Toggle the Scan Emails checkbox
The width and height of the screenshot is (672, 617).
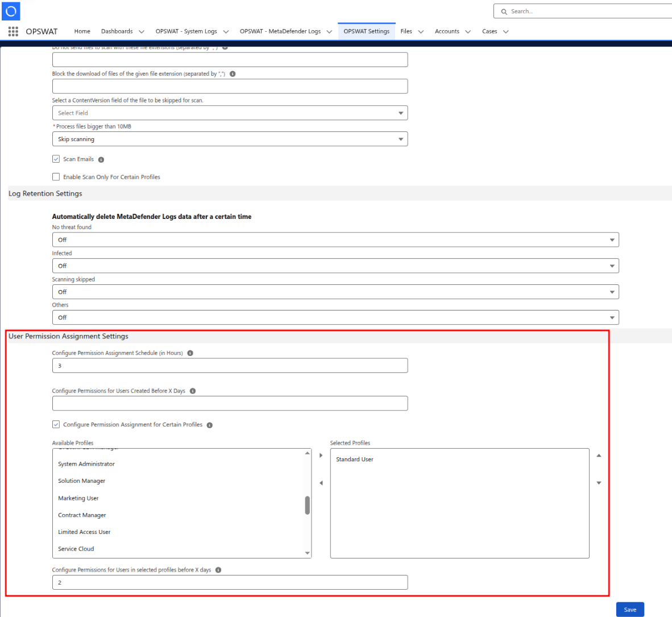(56, 159)
